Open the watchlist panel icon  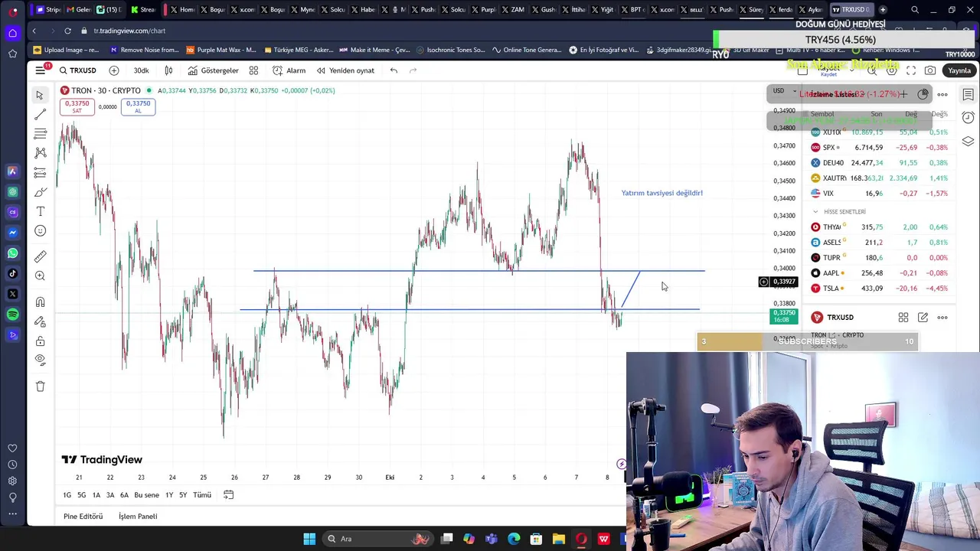(968, 95)
